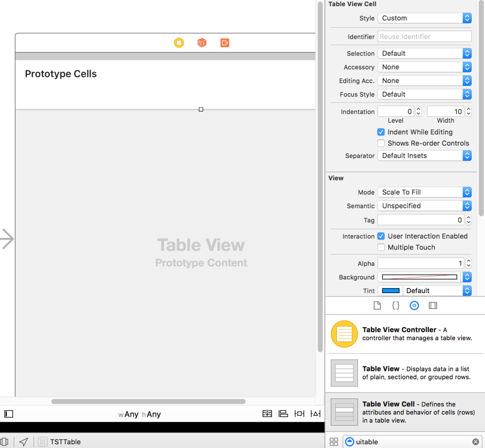Open the Semantic Unspecified dropdown
The width and height of the screenshot is (485, 448).
tap(424, 206)
